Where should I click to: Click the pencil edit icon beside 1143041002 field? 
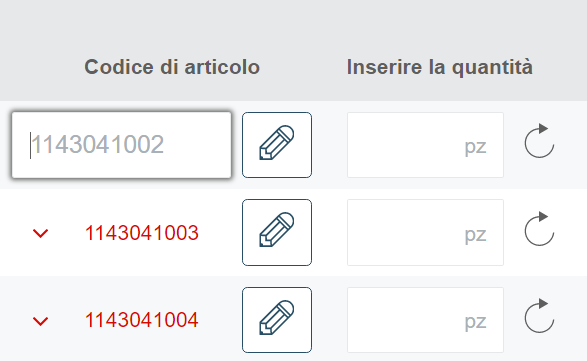coord(277,145)
